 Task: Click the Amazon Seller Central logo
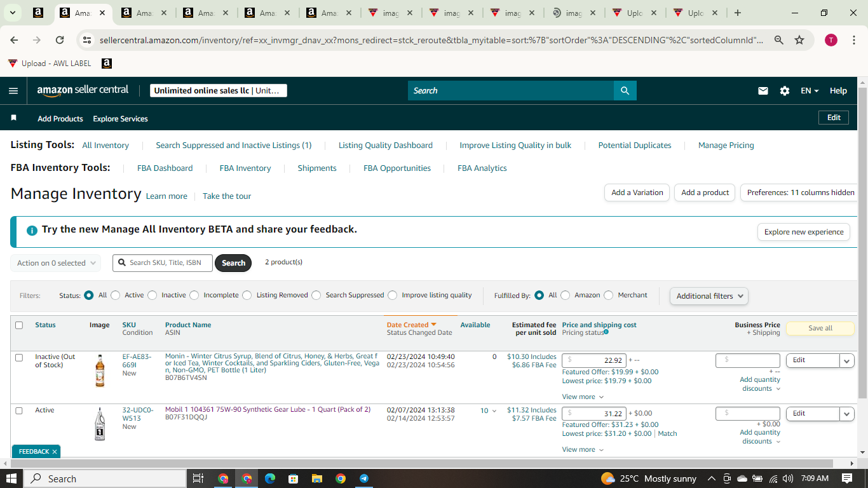(x=83, y=90)
